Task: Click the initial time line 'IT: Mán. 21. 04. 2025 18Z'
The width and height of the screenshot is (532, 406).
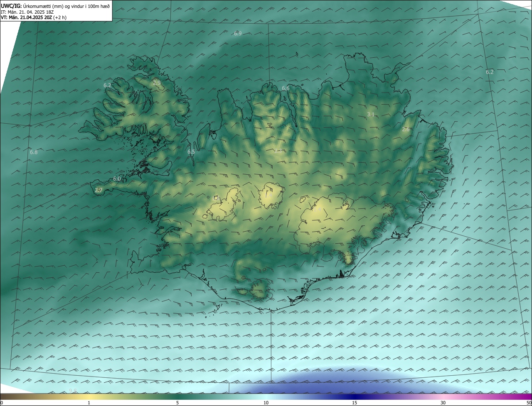Action: click(27, 12)
